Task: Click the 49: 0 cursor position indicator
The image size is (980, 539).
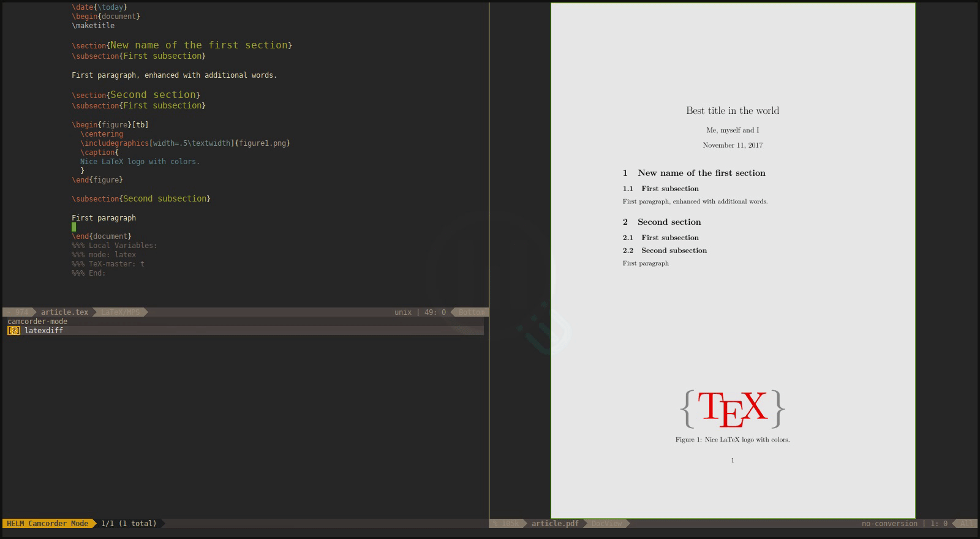Action: pos(435,312)
